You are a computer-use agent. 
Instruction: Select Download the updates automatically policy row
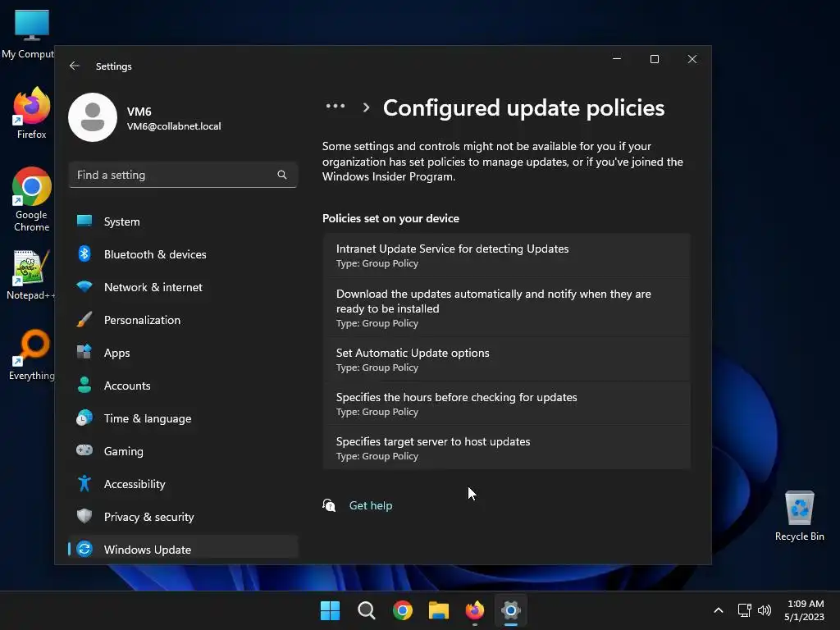click(x=507, y=308)
